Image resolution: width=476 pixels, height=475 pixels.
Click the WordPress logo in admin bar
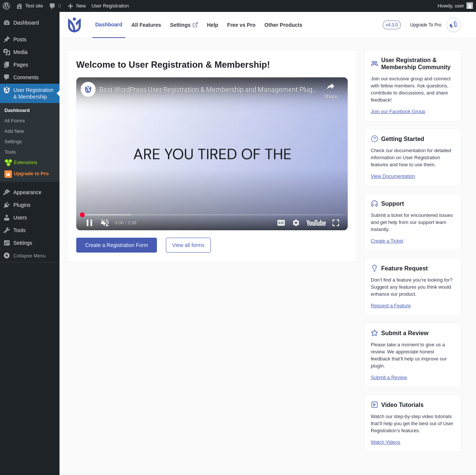tap(6, 6)
